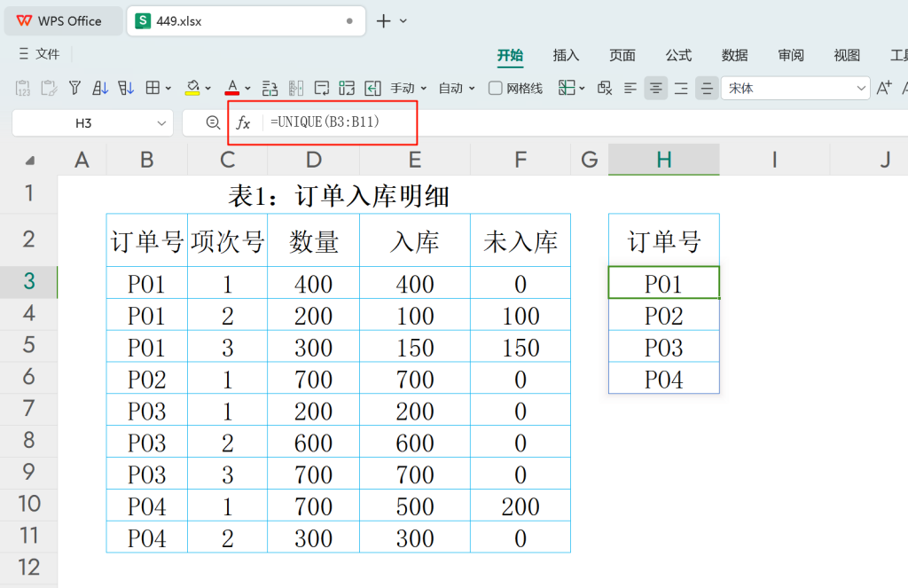Toggle center horizontal alignment

tap(655, 88)
